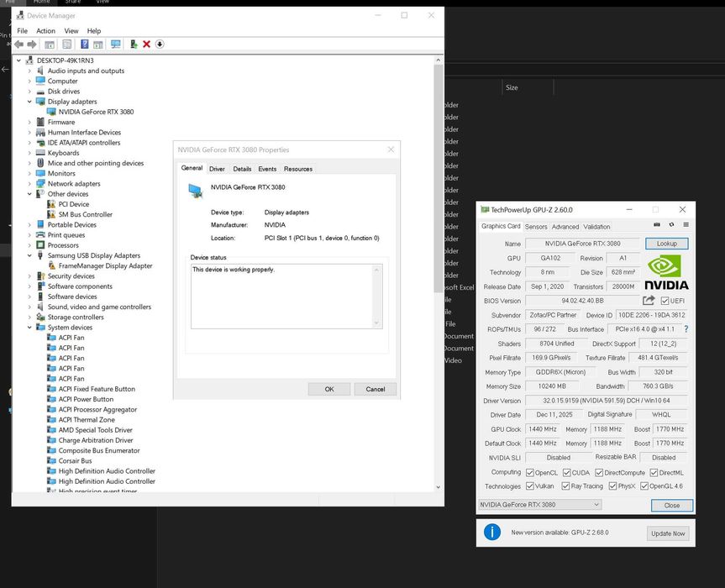725x588 pixels.
Task: Click the red X Uninstall device icon
Action: (146, 45)
